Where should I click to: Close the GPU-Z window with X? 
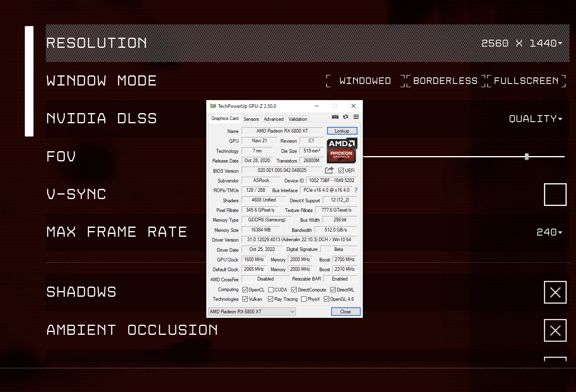pyautogui.click(x=353, y=106)
